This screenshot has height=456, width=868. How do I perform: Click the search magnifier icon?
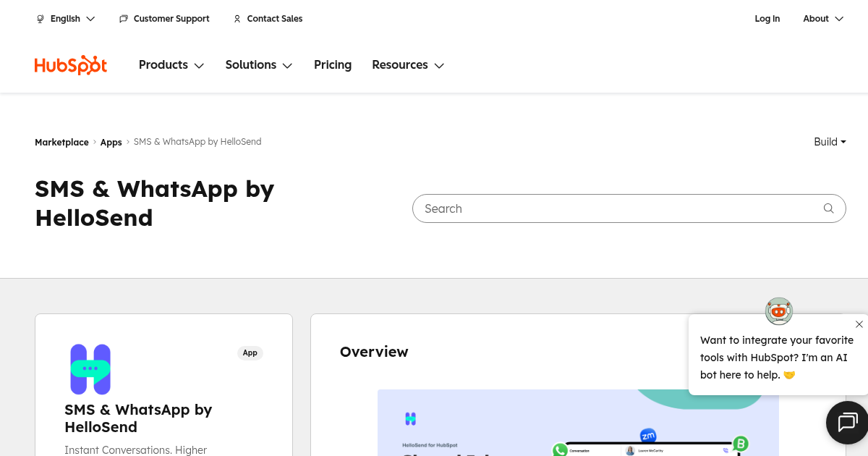pos(829,208)
